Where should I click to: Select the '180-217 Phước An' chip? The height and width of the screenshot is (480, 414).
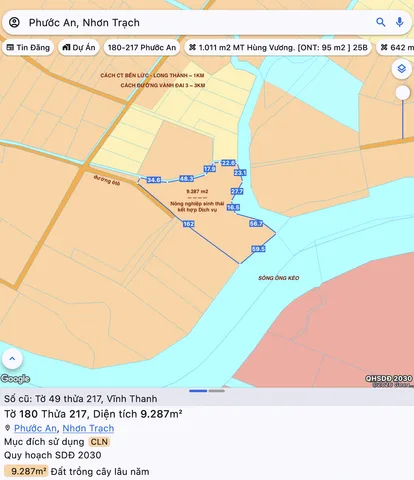(x=142, y=48)
